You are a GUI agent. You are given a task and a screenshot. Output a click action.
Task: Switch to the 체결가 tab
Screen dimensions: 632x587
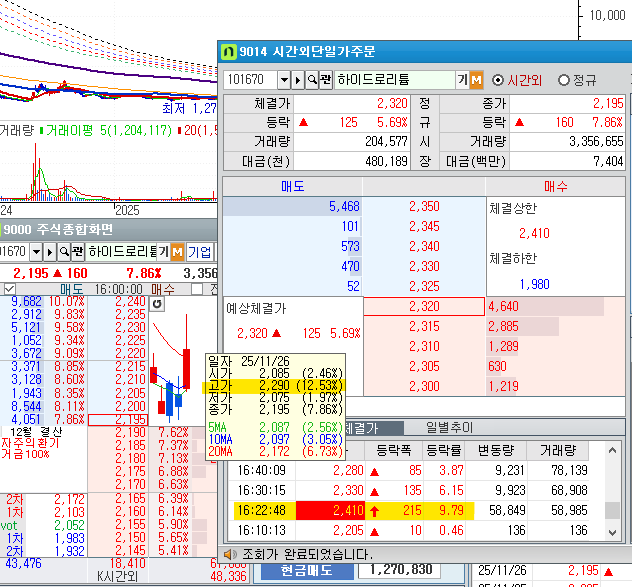pyautogui.click(x=360, y=427)
